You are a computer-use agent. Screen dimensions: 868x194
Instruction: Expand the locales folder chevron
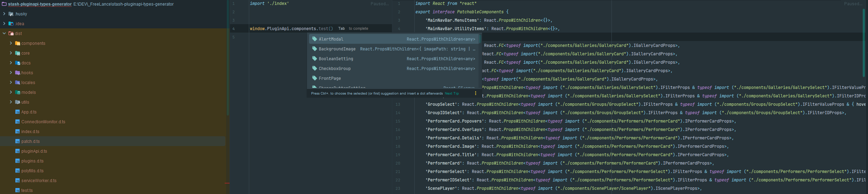[x=11, y=83]
